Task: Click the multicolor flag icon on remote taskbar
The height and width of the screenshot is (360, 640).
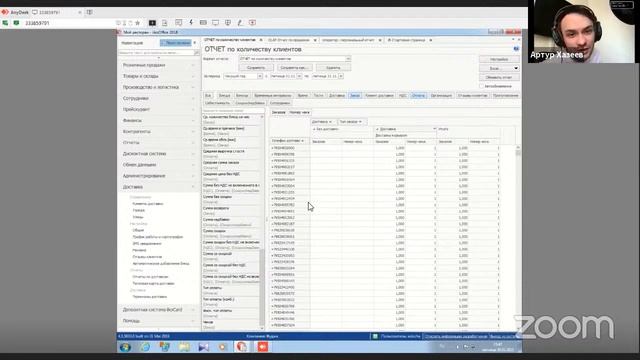Action: click(164, 347)
